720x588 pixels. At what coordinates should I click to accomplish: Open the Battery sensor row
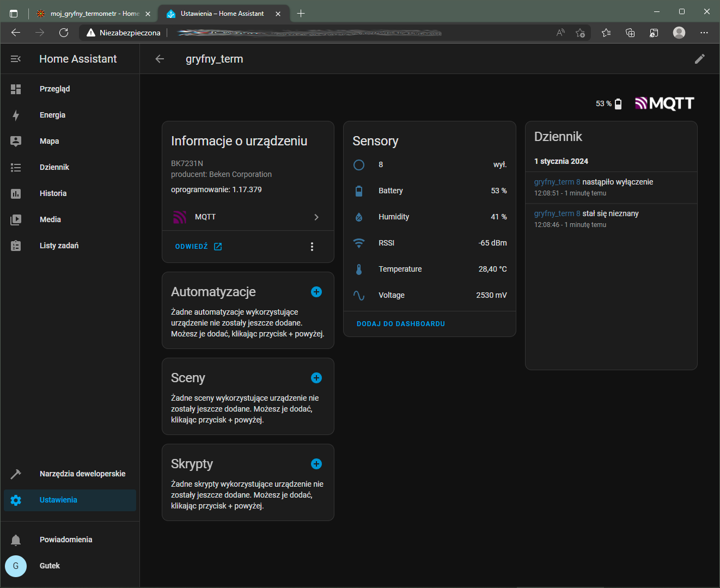[x=430, y=191]
